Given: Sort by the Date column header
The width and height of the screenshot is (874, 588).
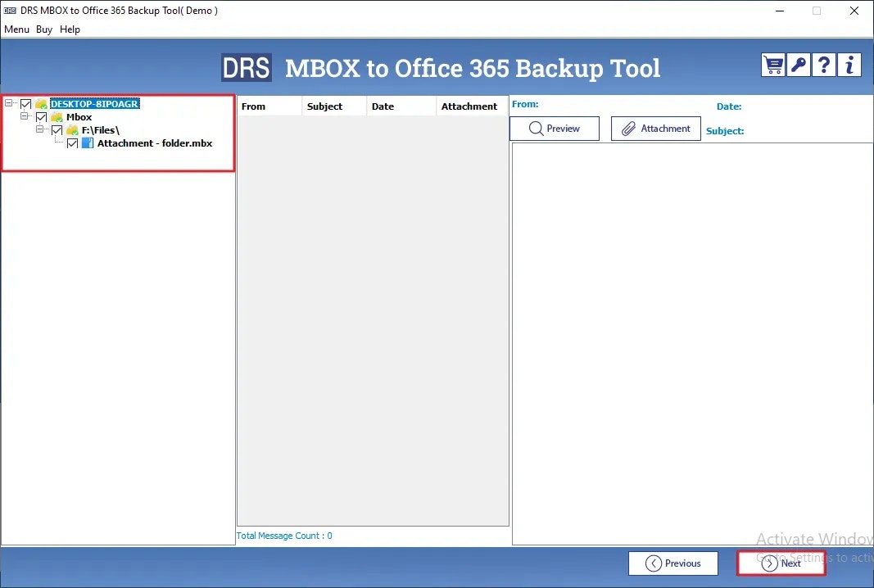Looking at the screenshot, I should coord(401,106).
